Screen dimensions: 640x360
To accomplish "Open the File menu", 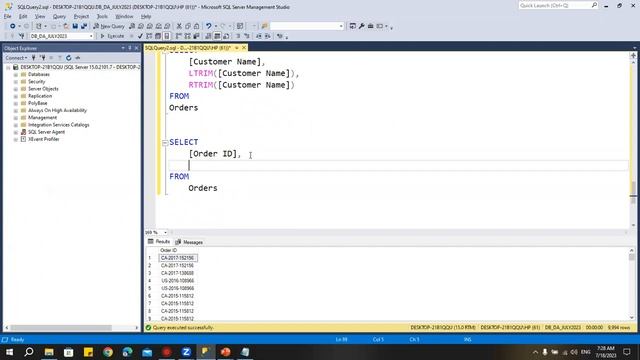I will pos(7,16).
